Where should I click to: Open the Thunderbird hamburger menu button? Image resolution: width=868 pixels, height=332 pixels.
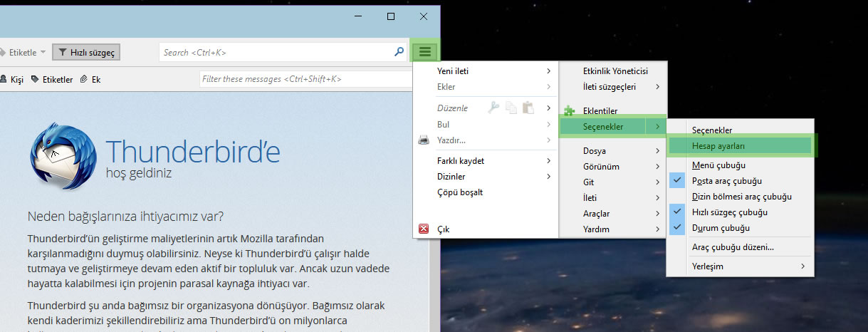coord(425,51)
